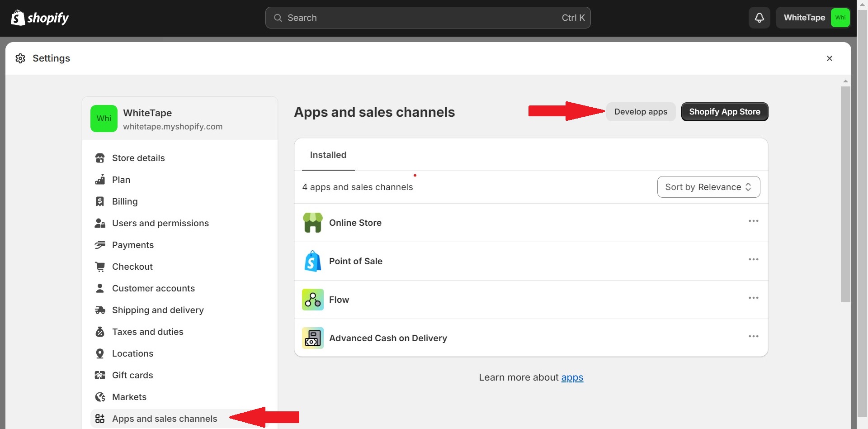This screenshot has height=429, width=868.
Task: Click the Locations pin icon
Action: coord(100,353)
